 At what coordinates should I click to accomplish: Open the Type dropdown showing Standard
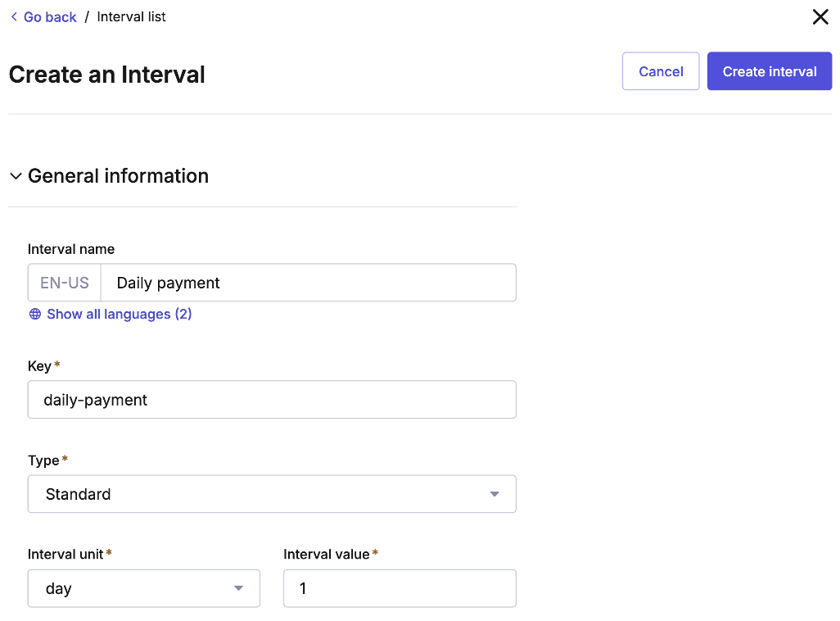[272, 494]
